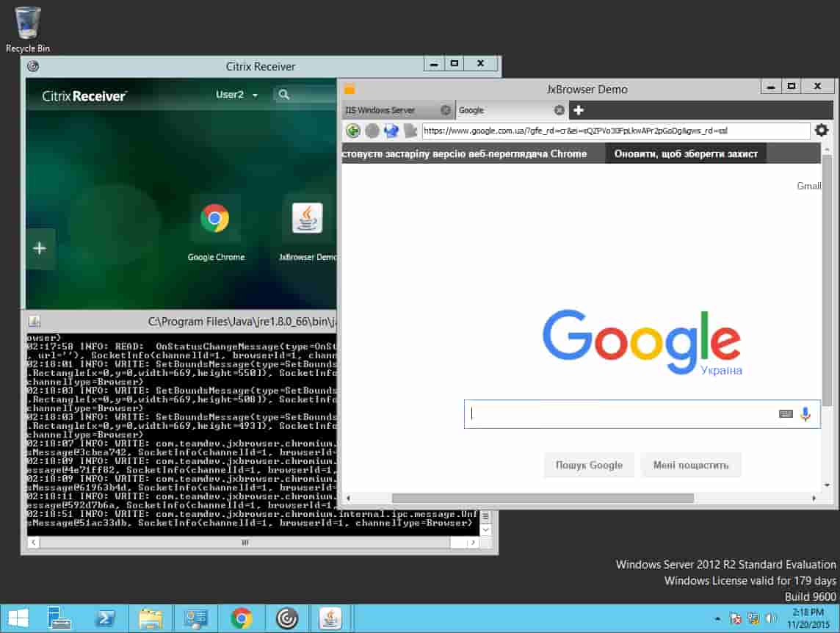Switch to Citrix Receiver taskbar icon

[287, 618]
